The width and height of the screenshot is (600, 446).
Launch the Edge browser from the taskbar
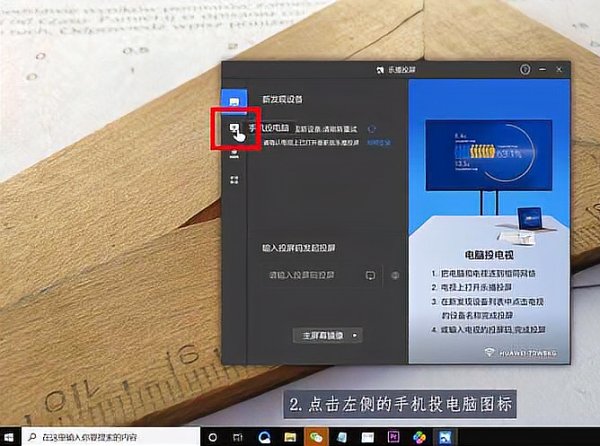pyautogui.click(x=264, y=437)
